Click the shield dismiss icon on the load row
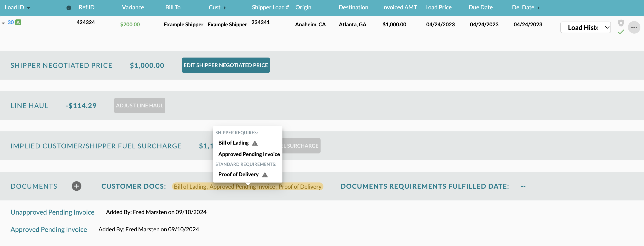 point(621,23)
